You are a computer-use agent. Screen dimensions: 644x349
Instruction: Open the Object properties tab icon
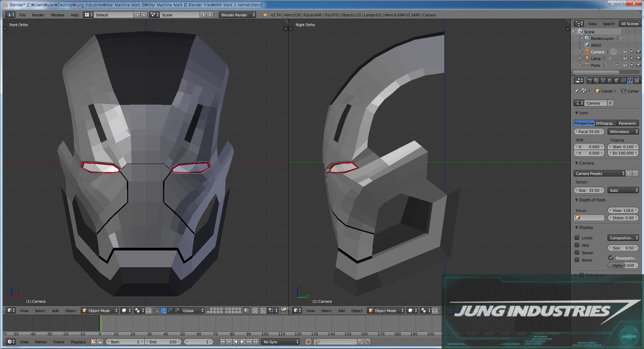[616, 80]
